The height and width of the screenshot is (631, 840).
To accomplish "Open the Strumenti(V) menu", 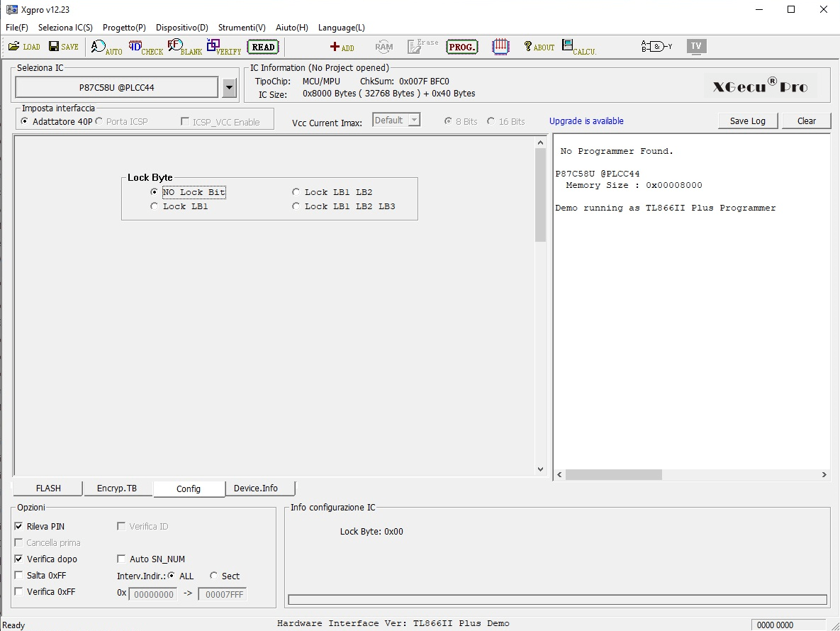I will pyautogui.click(x=242, y=28).
